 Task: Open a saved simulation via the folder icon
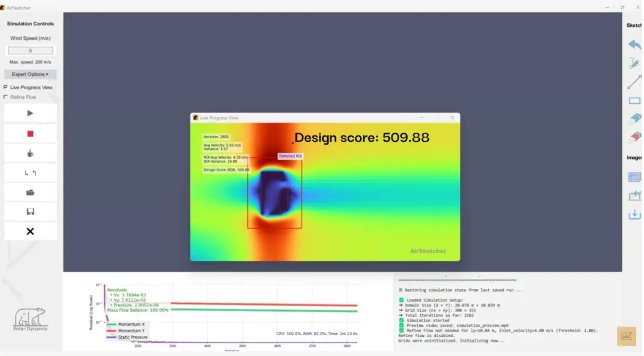point(30,192)
